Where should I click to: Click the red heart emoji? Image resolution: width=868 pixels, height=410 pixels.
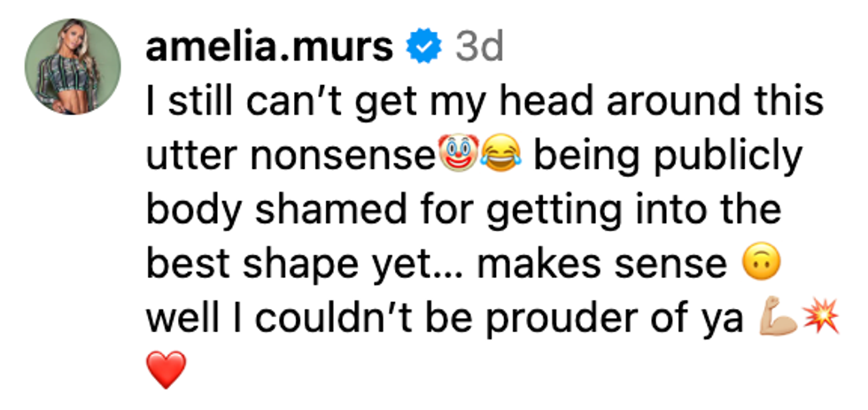(166, 370)
